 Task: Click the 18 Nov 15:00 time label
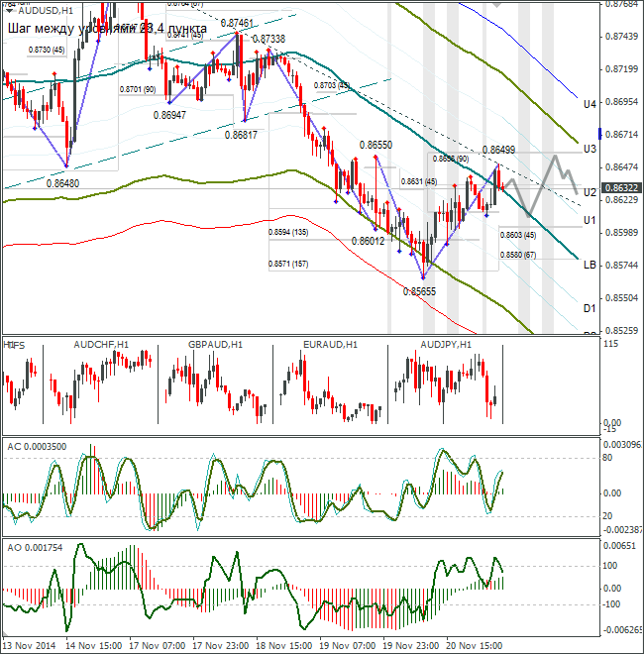click(284, 646)
